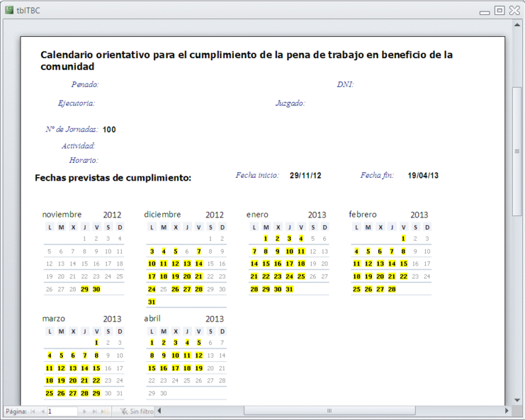Click the 'diciembre' month heading

(x=163, y=214)
